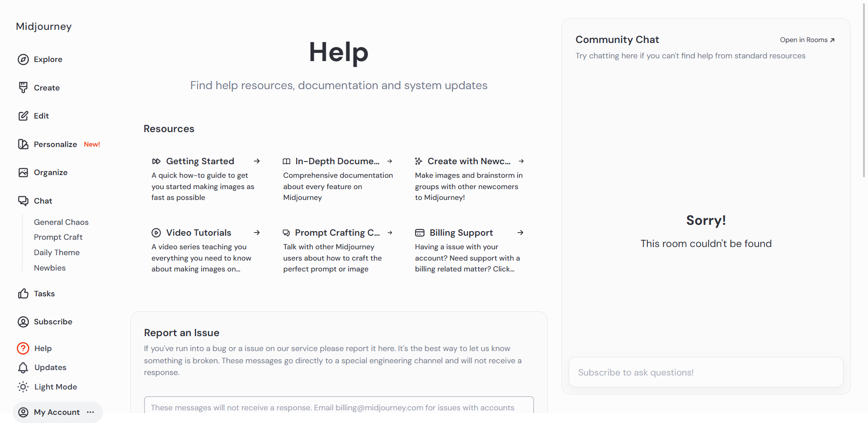Open the Edit section

(41, 116)
